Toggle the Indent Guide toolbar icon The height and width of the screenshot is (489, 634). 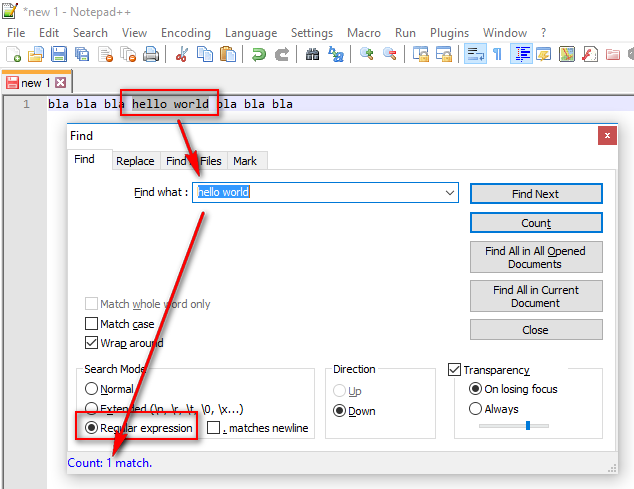pos(521,54)
